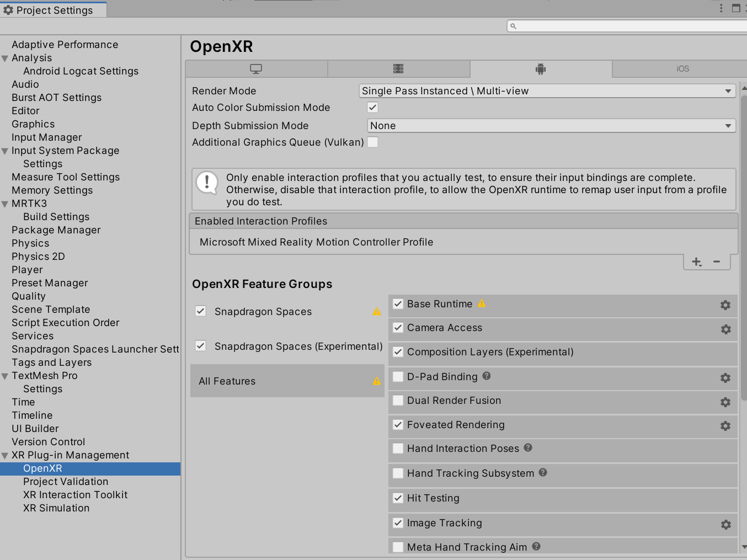Click the settings search field
This screenshot has height=560, width=747.
[627, 26]
